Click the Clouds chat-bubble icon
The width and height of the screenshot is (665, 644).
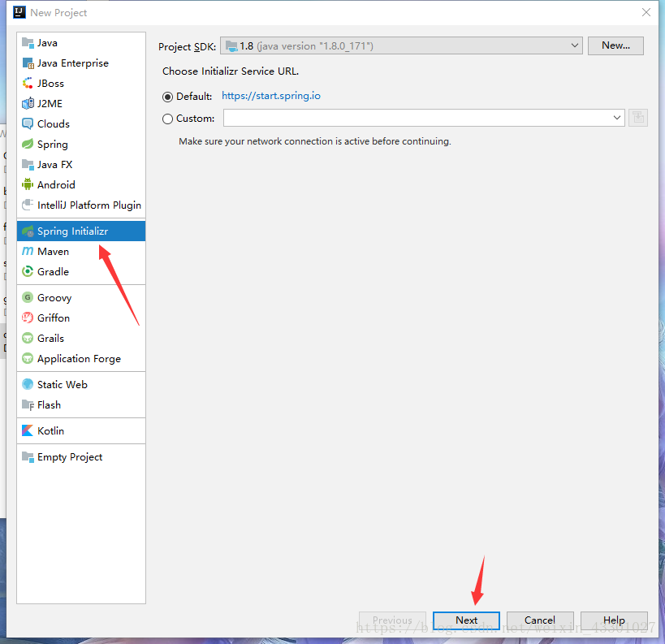28,124
